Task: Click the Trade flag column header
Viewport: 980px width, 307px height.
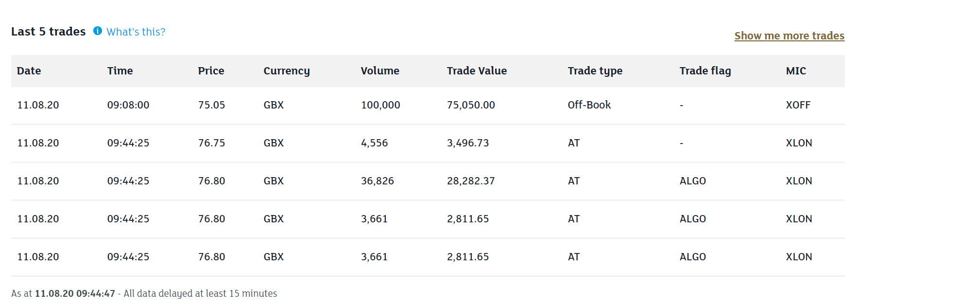Action: click(705, 71)
